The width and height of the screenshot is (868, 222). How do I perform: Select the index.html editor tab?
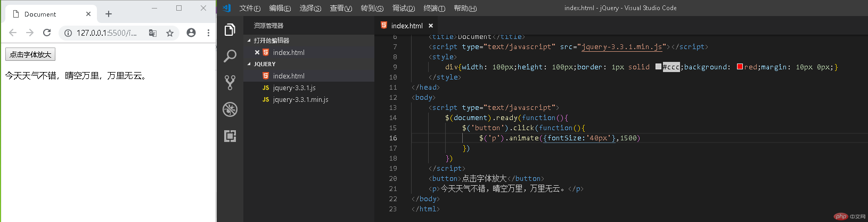[x=407, y=26]
